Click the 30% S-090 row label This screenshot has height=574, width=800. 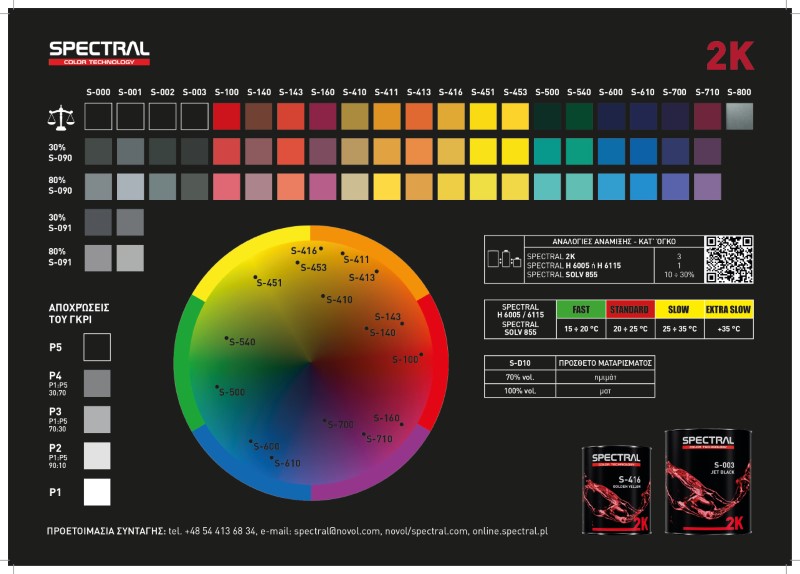[60, 153]
